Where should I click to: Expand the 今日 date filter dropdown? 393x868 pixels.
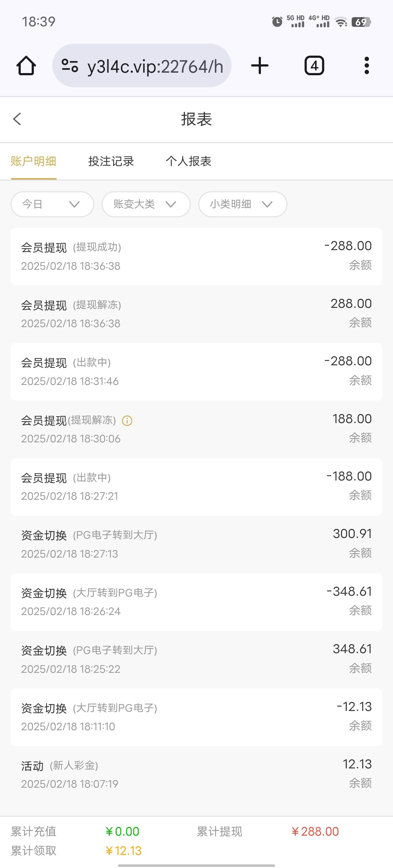coord(52,204)
